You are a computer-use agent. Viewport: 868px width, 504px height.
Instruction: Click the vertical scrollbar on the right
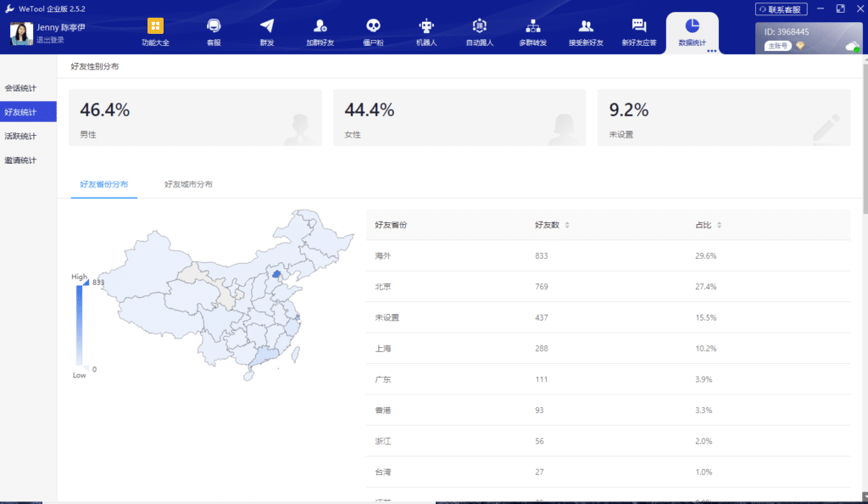pyautogui.click(x=865, y=138)
